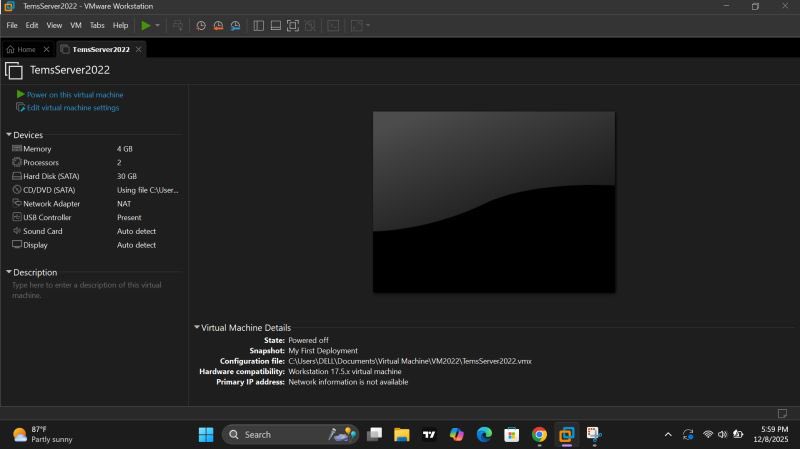This screenshot has width=800, height=449.
Task: Click the CD/DVD 'Using file' value
Action: 148,190
